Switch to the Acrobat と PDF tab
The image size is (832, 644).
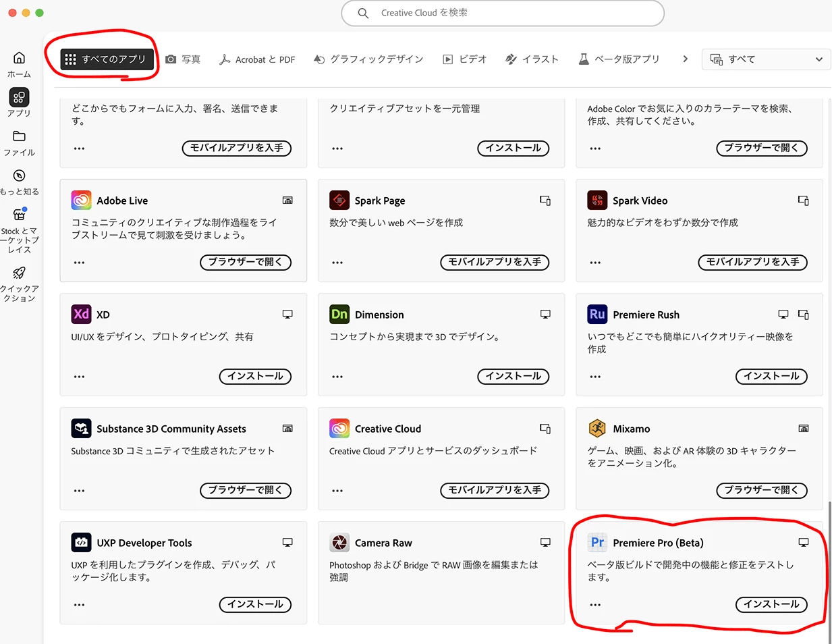coord(257,59)
